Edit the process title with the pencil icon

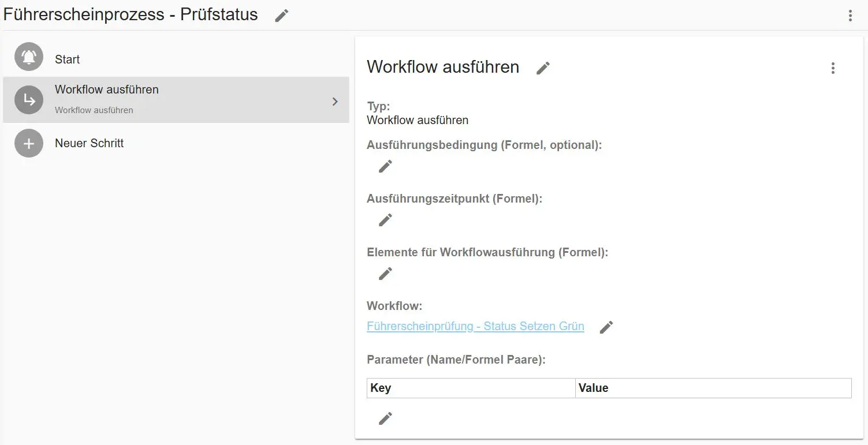click(x=281, y=16)
